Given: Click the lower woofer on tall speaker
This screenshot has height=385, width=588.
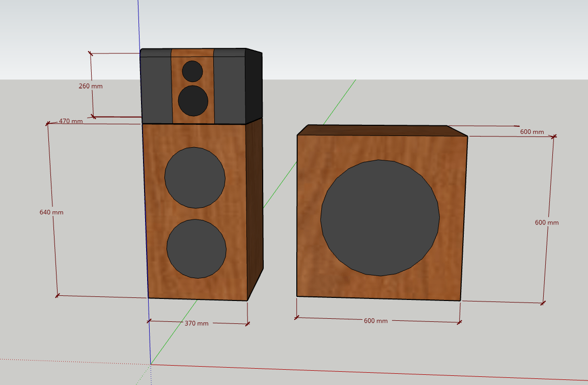Looking at the screenshot, I should (197, 249).
